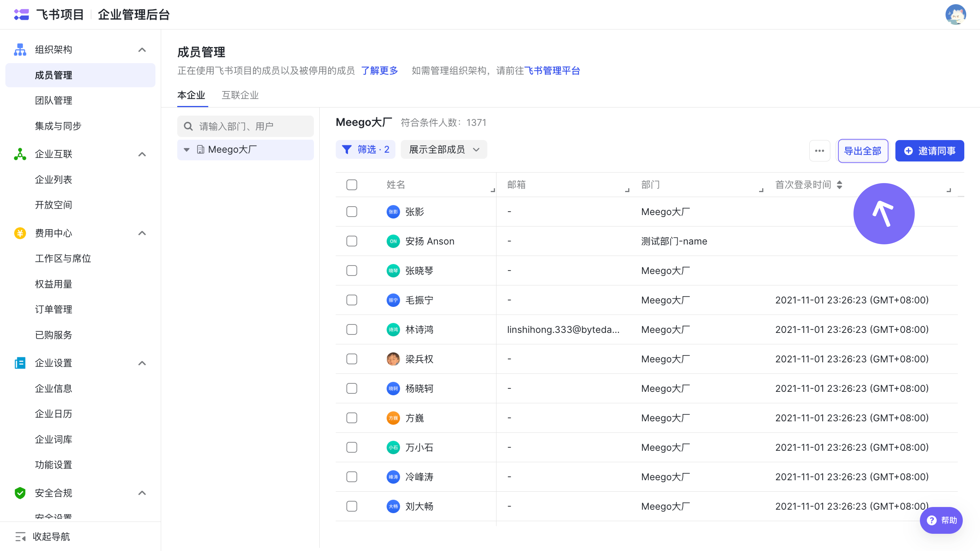Sort by 首次登录时间 using sort arrows

pos(839,185)
